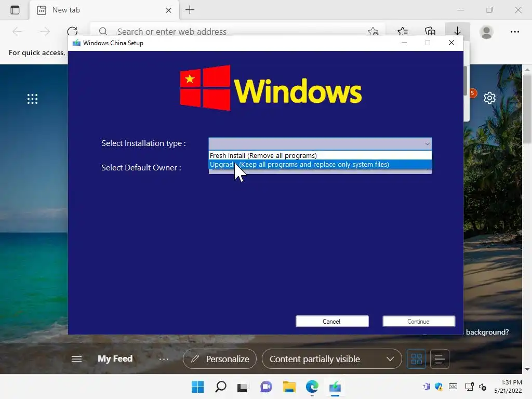Close the Windows China Setup dialog
532x399 pixels.
[451, 43]
